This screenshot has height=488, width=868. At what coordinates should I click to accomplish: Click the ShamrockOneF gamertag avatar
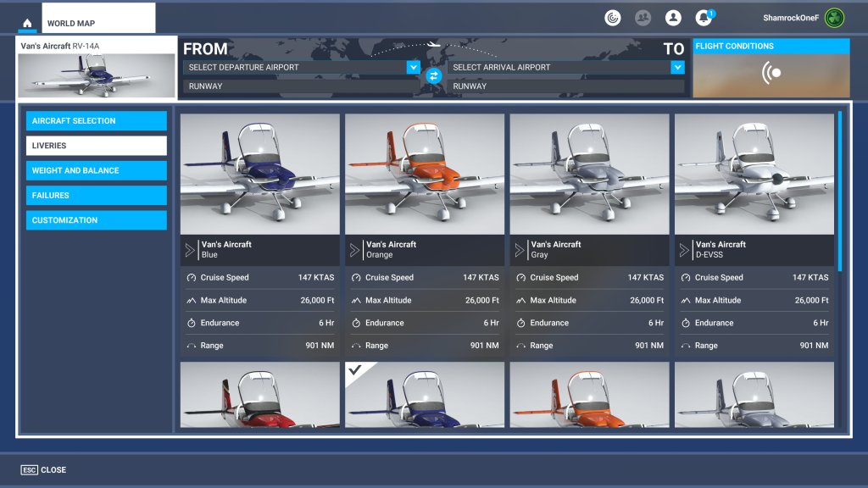[x=834, y=18]
